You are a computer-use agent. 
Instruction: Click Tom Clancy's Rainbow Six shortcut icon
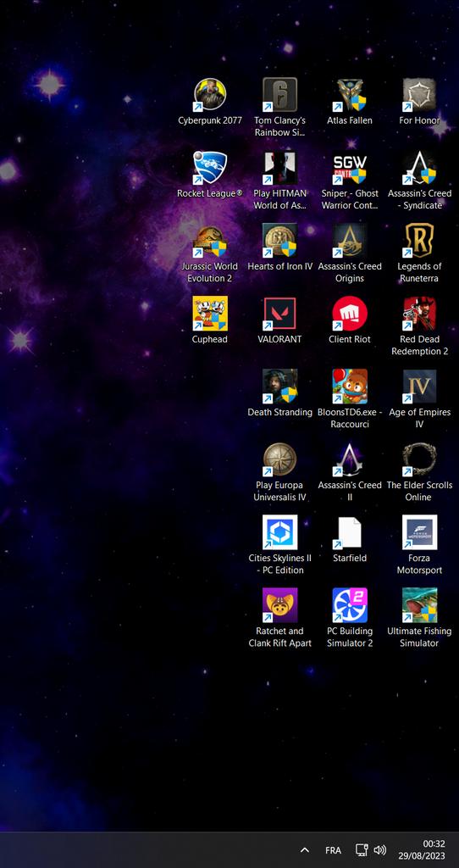[279, 95]
